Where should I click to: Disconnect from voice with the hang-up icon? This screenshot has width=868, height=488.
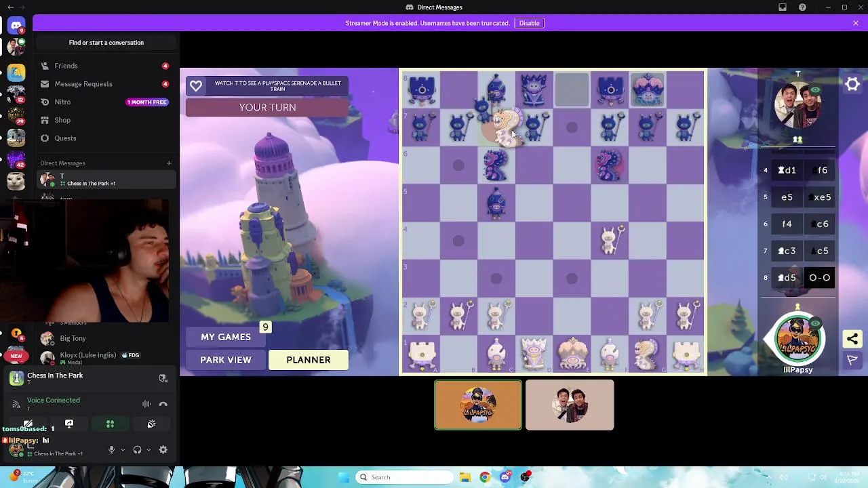163,404
